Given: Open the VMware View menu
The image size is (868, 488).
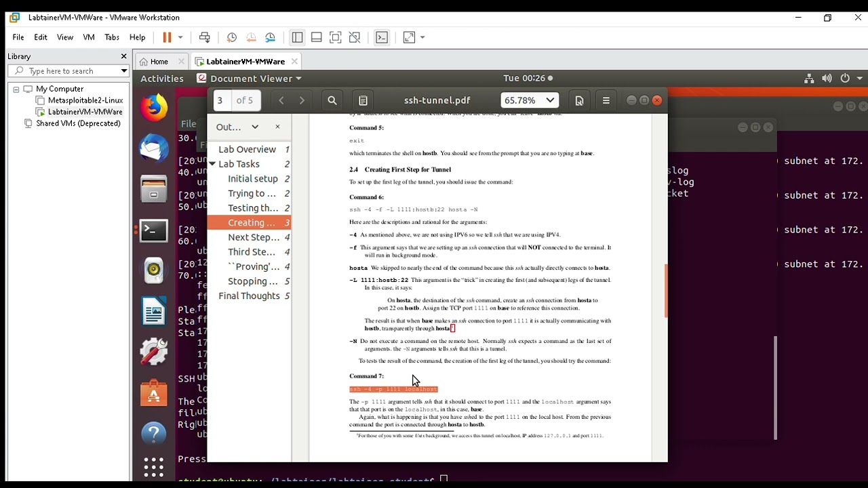Looking at the screenshot, I should click(65, 37).
